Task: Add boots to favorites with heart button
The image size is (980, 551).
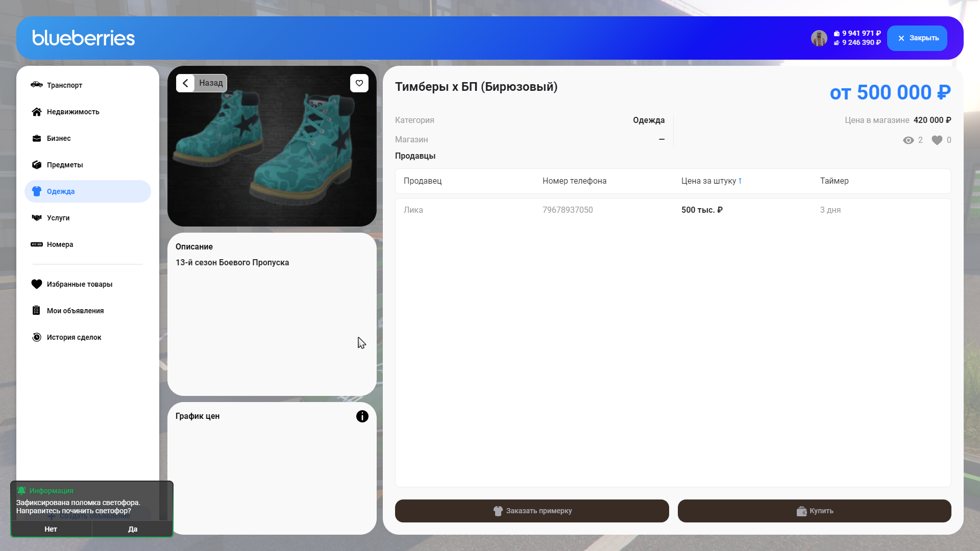Action: pos(359,83)
